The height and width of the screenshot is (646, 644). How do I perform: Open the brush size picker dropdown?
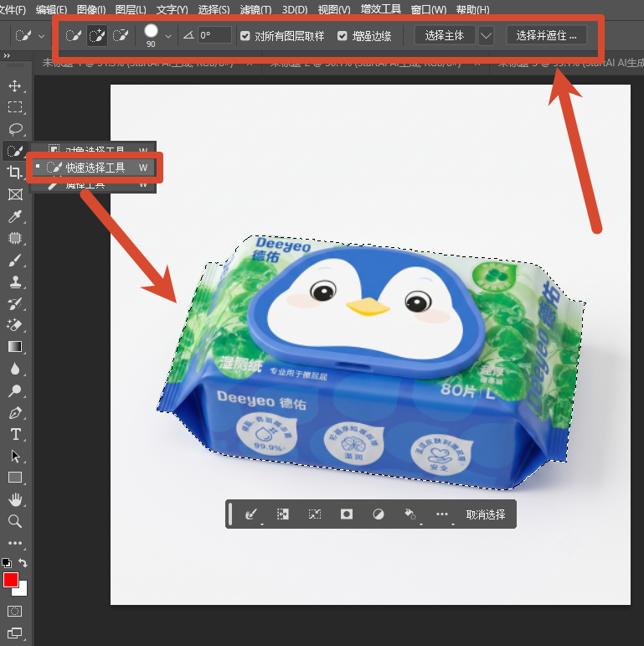click(x=168, y=36)
